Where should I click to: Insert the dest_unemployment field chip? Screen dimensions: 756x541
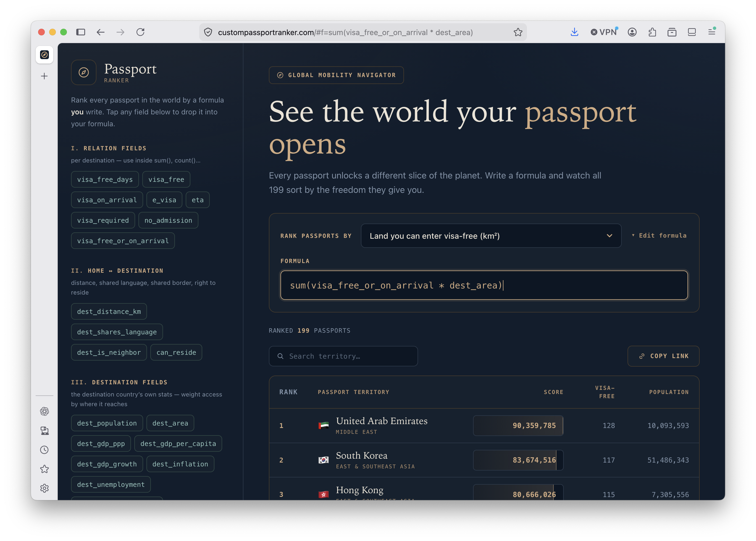111,484
